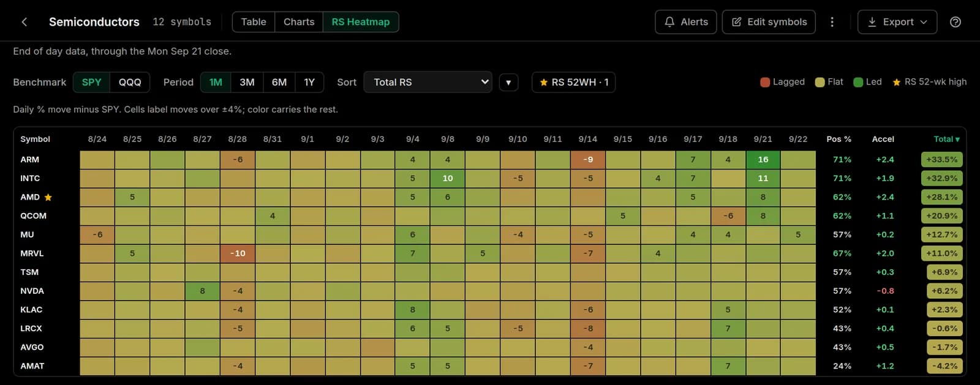Click ARM's 9/21 heatmap cell showing 16
The width and height of the screenshot is (980, 385).
[x=763, y=159]
